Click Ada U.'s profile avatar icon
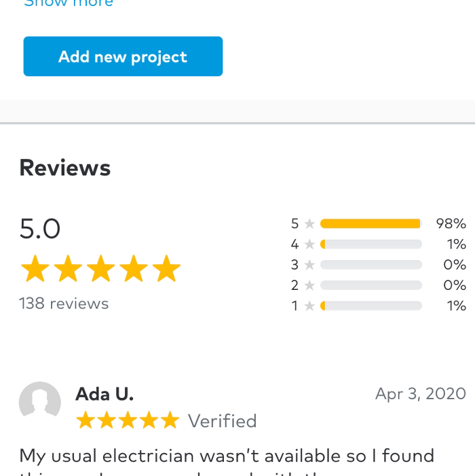The width and height of the screenshot is (475, 476). click(x=40, y=403)
